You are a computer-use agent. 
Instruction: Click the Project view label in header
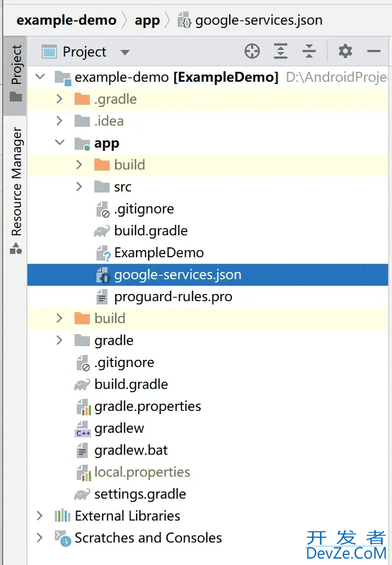(x=84, y=52)
